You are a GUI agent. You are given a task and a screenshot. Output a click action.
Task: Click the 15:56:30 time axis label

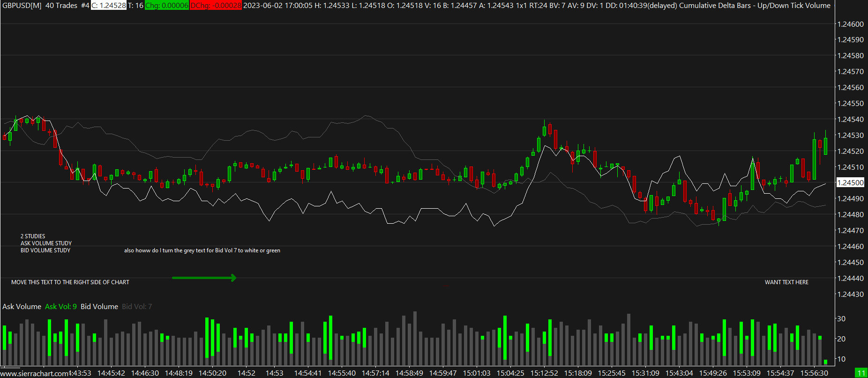pos(814,373)
